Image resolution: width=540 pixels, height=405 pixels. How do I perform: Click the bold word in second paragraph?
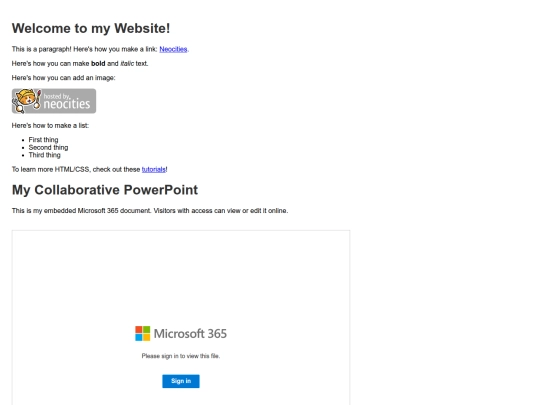coord(98,63)
